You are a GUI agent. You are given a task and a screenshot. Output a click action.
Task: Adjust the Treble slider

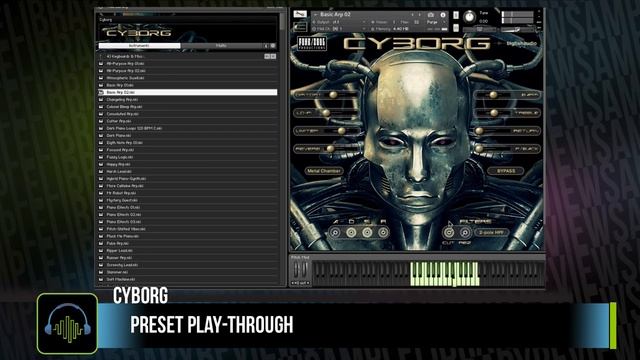[494, 113]
